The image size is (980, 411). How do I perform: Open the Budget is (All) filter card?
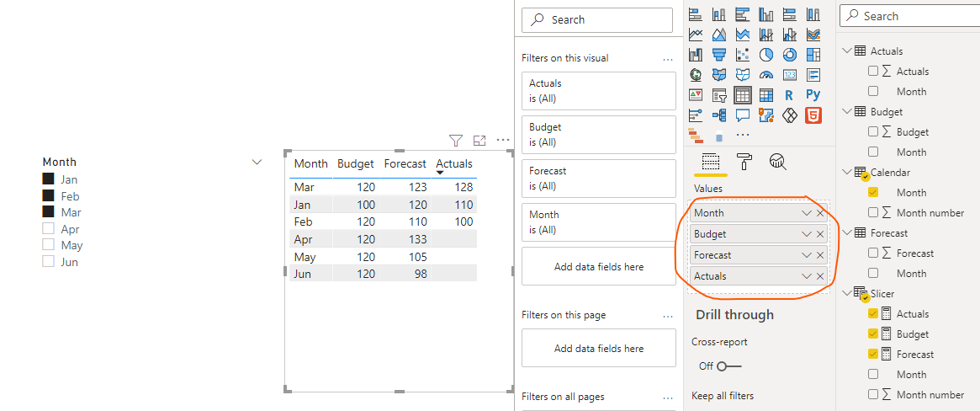(599, 135)
